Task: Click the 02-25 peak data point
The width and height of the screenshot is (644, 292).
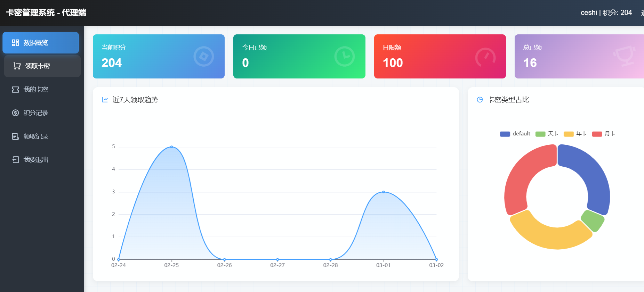Action: click(171, 147)
